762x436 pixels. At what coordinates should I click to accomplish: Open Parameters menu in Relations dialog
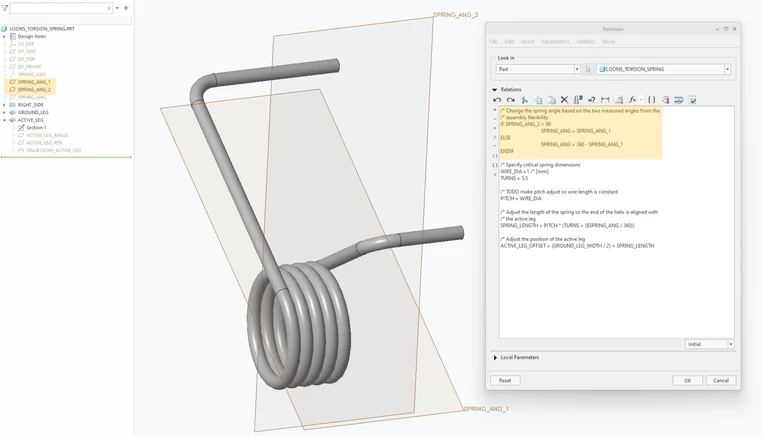tap(555, 42)
